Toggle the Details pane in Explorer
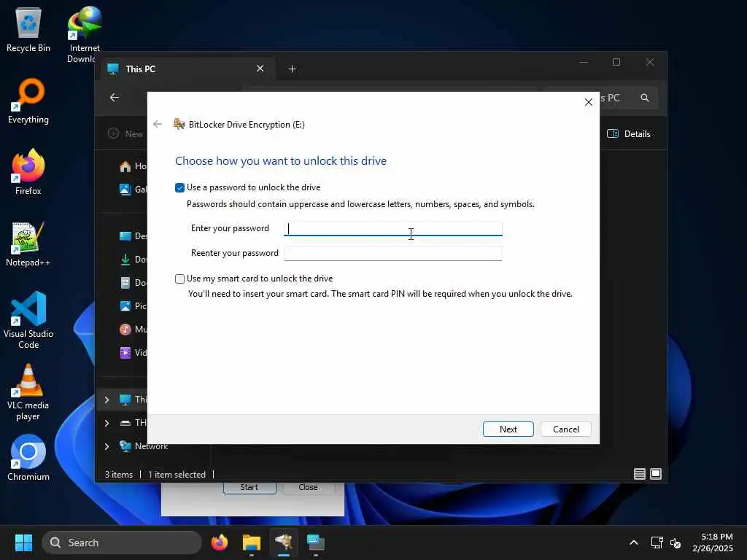This screenshot has height=560, width=747. pos(628,134)
